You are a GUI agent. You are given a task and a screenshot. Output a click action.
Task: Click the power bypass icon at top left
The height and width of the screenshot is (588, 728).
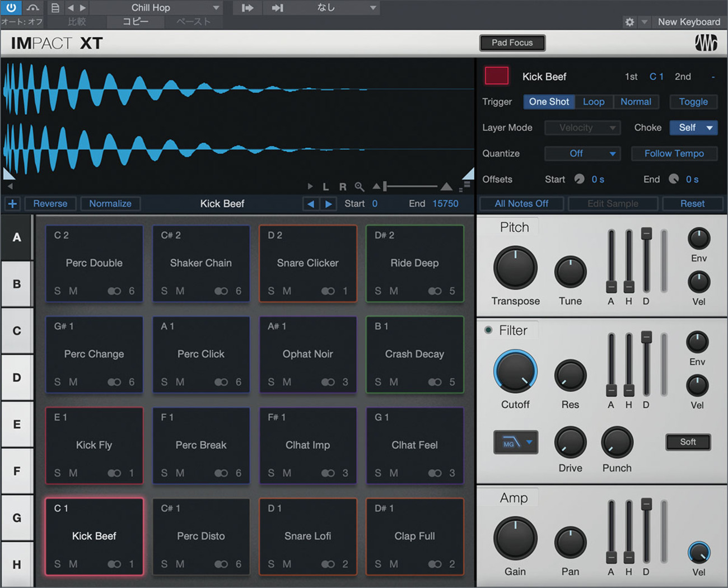[11, 8]
